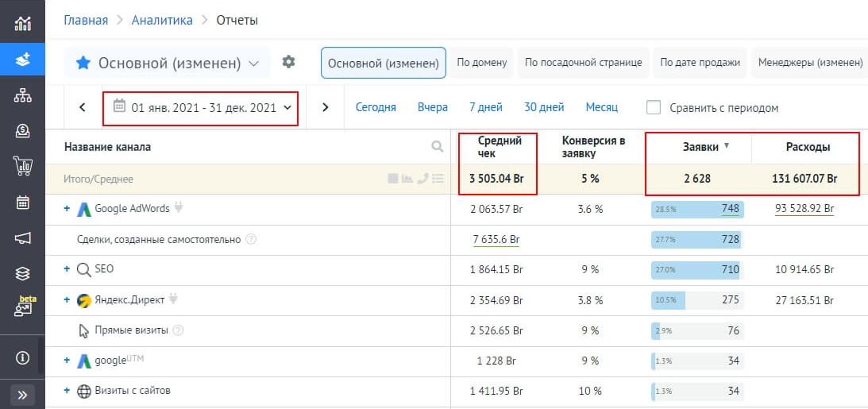The width and height of the screenshot is (868, 409).
Task: Sort by the "Заявки" column header
Action: point(700,146)
